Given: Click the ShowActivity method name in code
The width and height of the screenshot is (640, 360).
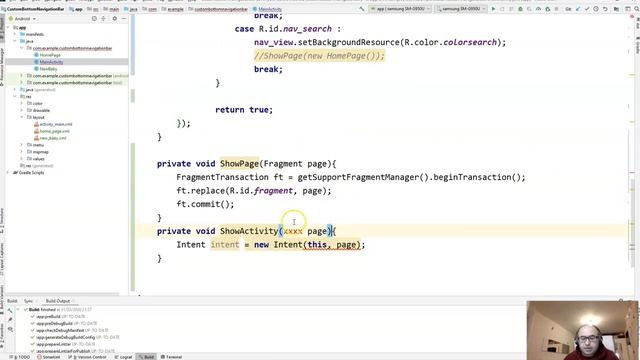Looking at the screenshot, I should (x=249, y=231).
